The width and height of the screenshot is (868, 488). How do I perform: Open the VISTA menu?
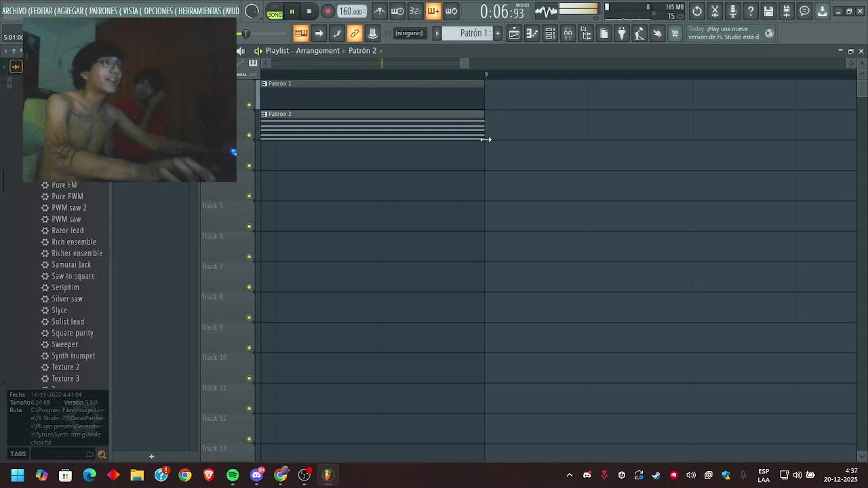131,11
